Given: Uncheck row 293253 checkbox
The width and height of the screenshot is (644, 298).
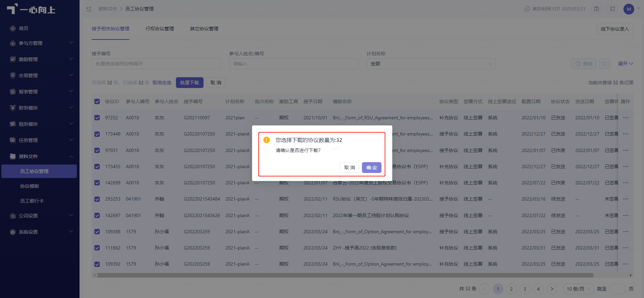Looking at the screenshot, I should [97, 199].
